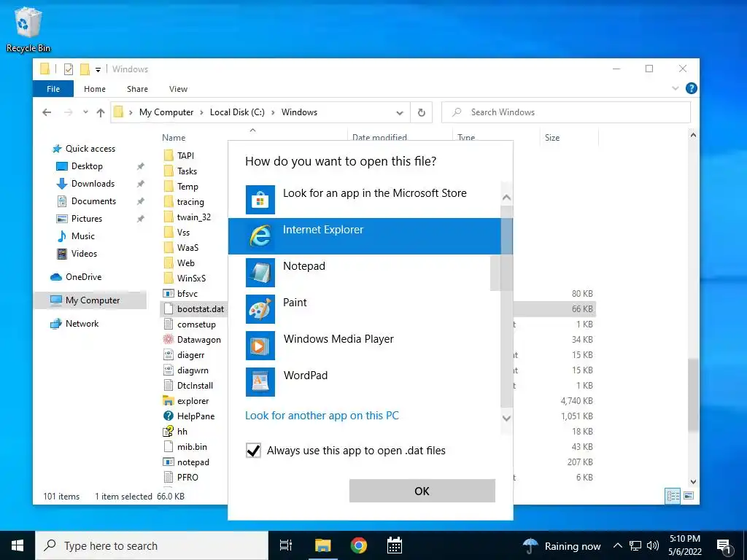This screenshot has width=747, height=560.
Task: Open the File tab
Action: (x=53, y=88)
